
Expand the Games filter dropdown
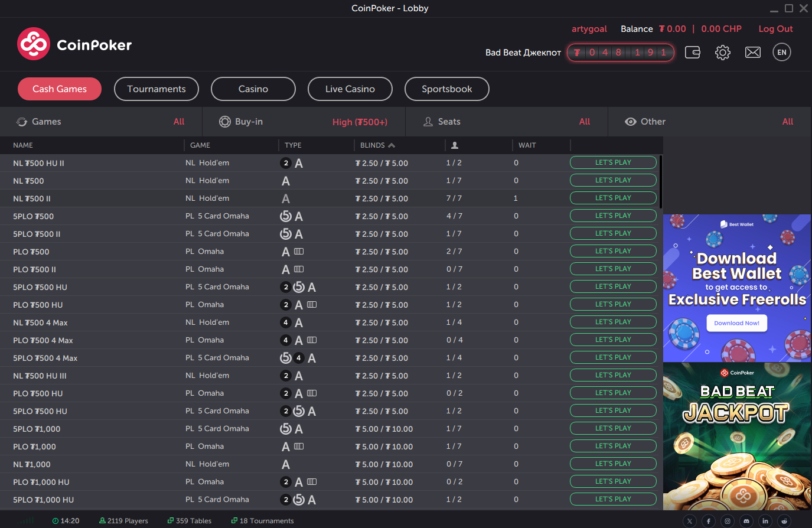point(100,122)
